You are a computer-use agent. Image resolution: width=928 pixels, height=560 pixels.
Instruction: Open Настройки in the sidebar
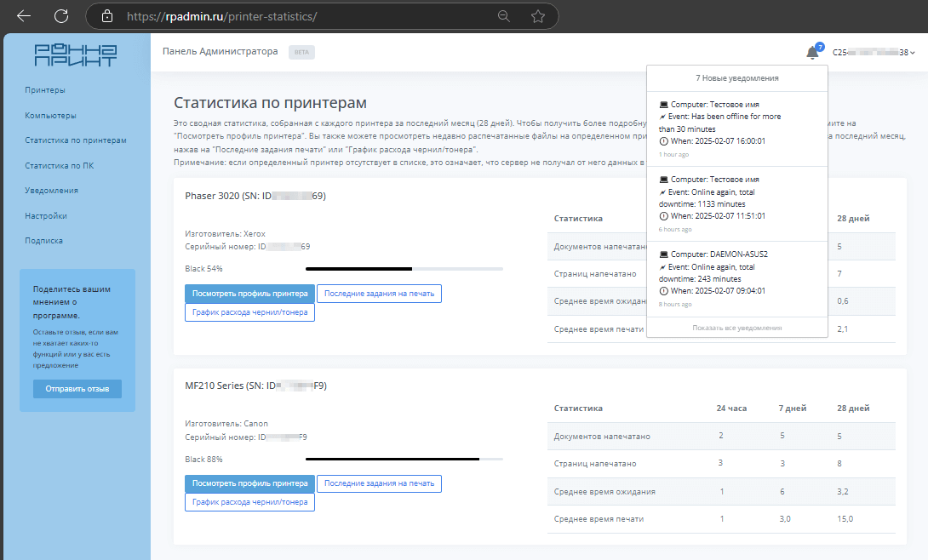click(46, 216)
